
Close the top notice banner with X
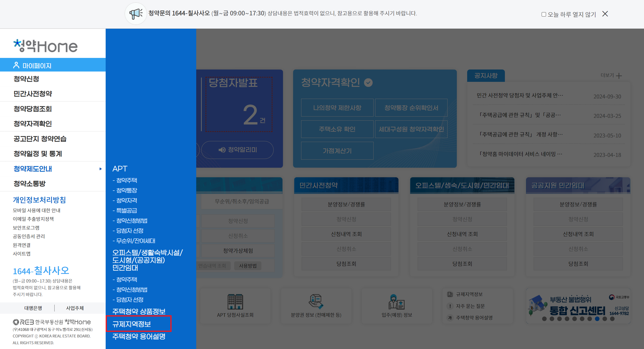[605, 14]
